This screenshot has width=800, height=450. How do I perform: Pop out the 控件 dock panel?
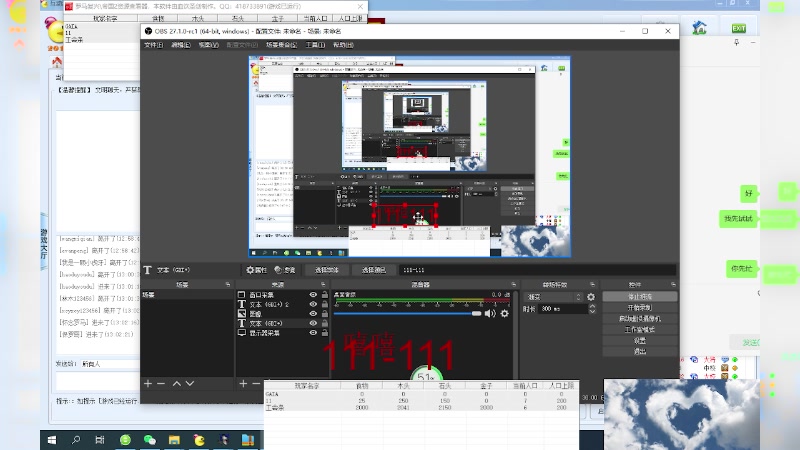(x=673, y=285)
